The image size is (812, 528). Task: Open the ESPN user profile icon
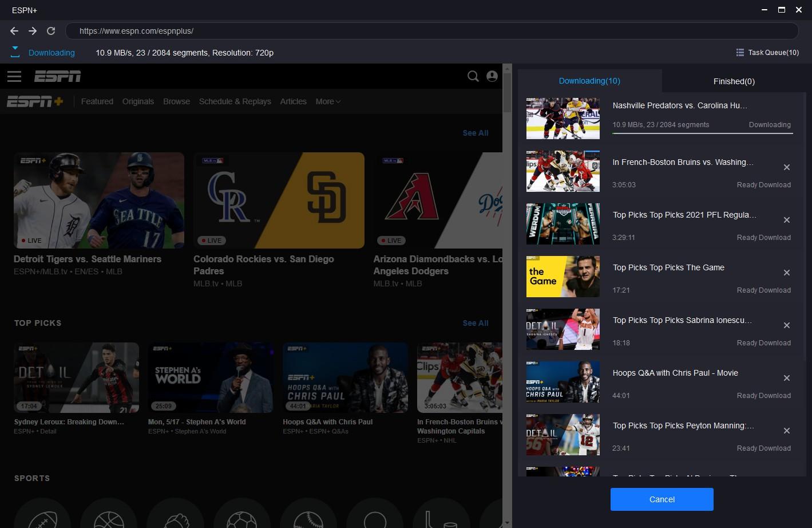pyautogui.click(x=492, y=76)
